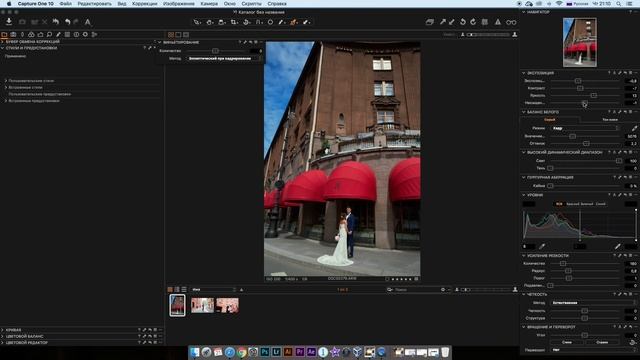
Task: Choose the Pan hand cursor tool
Action: click(210, 22)
